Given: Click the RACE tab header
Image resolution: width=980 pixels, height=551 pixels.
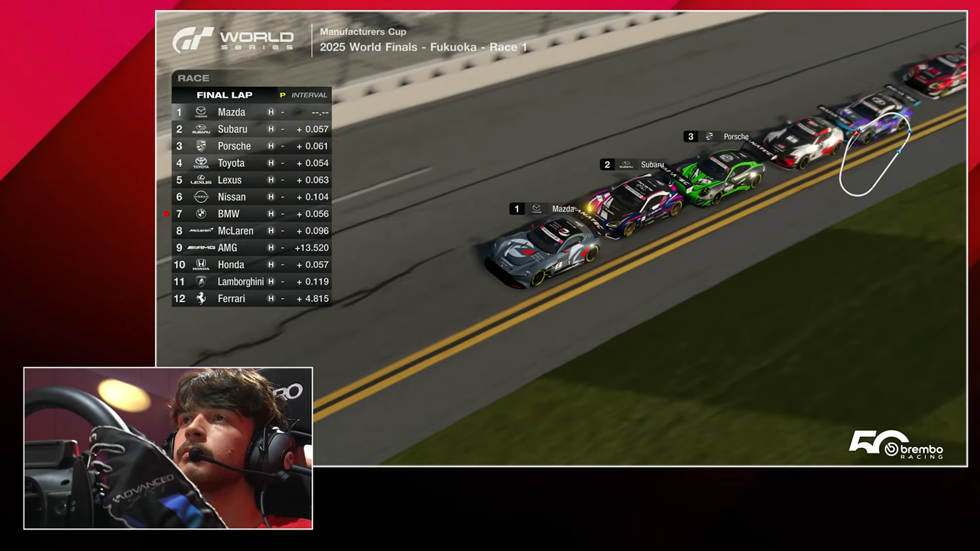Looking at the screenshot, I should coord(193,78).
